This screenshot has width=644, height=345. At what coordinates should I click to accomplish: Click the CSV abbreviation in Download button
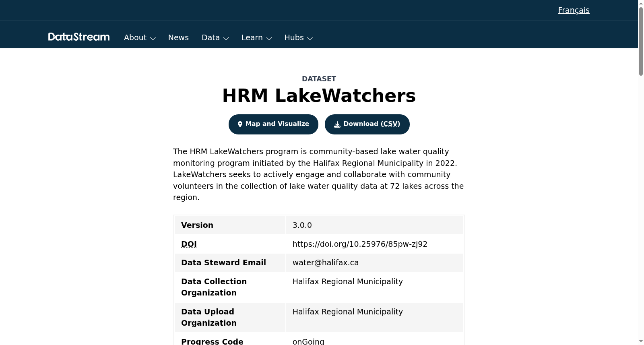pyautogui.click(x=390, y=124)
